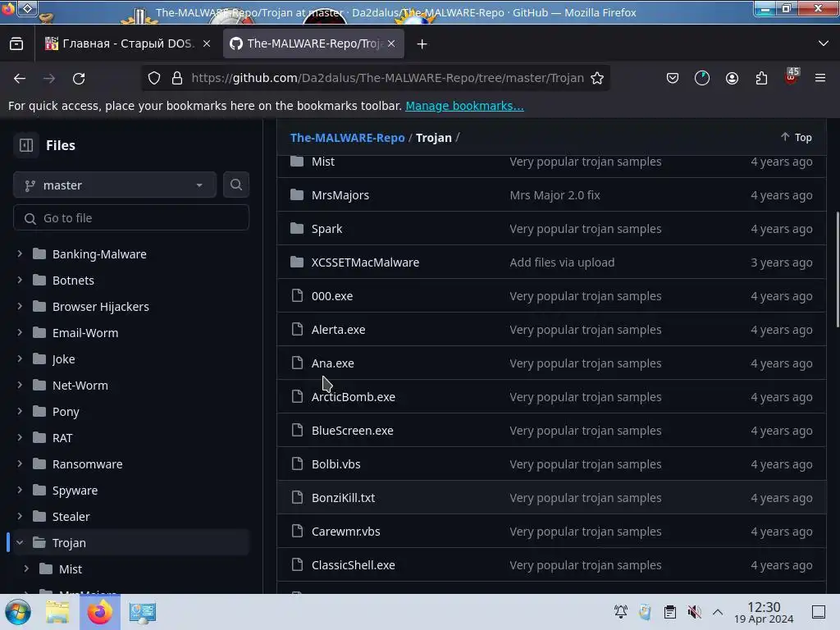Open Firefox tracking protection shield

click(x=154, y=78)
